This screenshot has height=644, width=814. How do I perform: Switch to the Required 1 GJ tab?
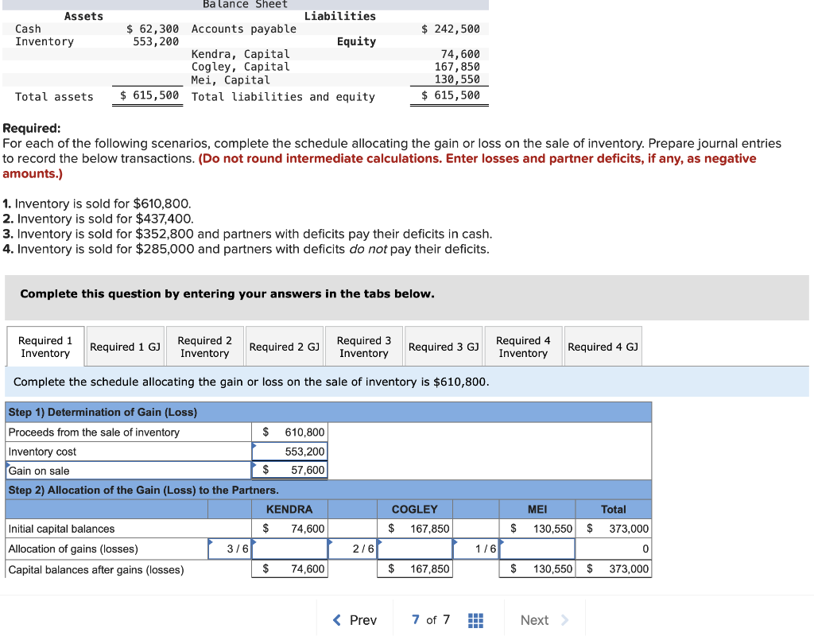125,347
